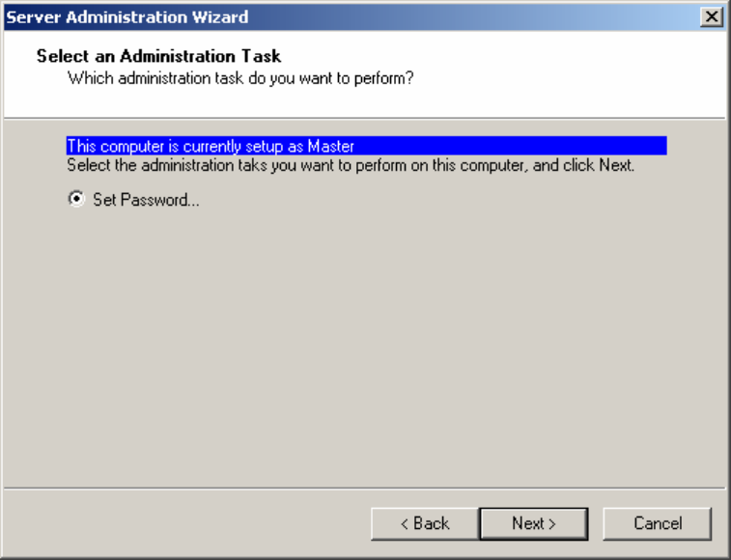
Task: Return to the previous wizard page
Action: (x=425, y=523)
